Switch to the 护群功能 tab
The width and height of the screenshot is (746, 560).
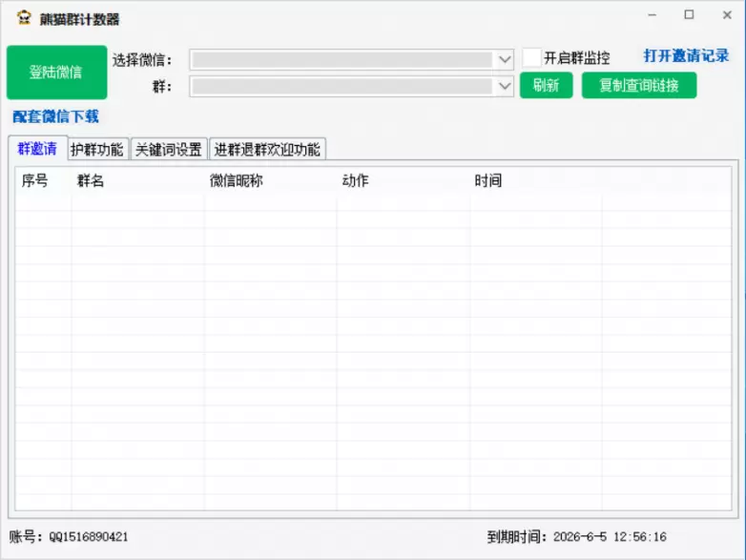pyautogui.click(x=97, y=150)
